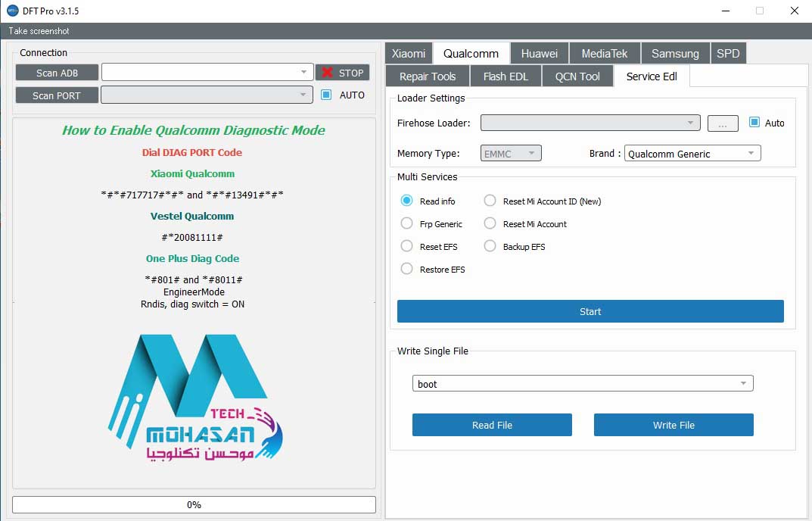Select the Reset Mi Account radio option

point(490,223)
